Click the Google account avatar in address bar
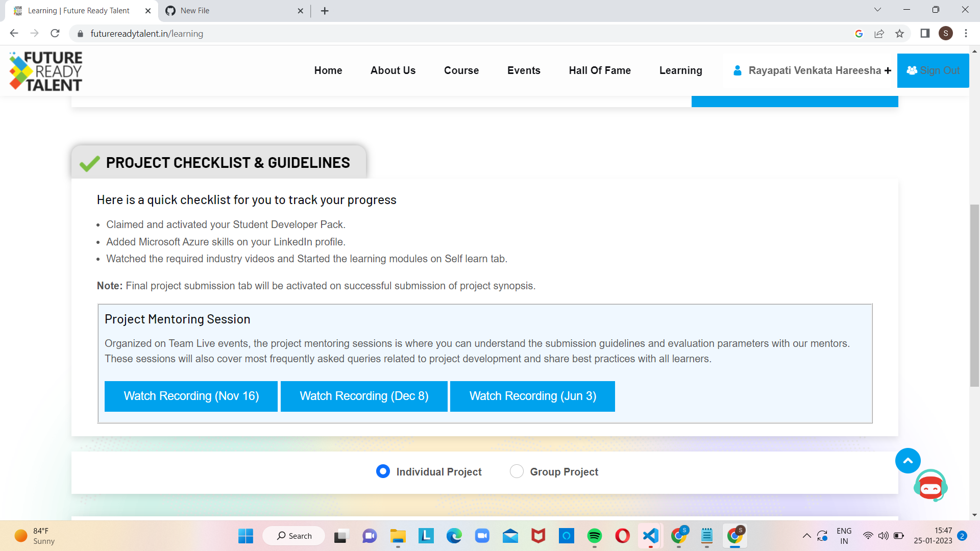 (859, 33)
